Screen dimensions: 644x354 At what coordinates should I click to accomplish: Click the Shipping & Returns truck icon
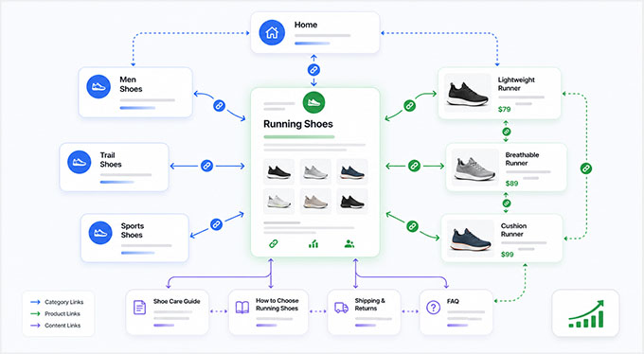pos(341,308)
